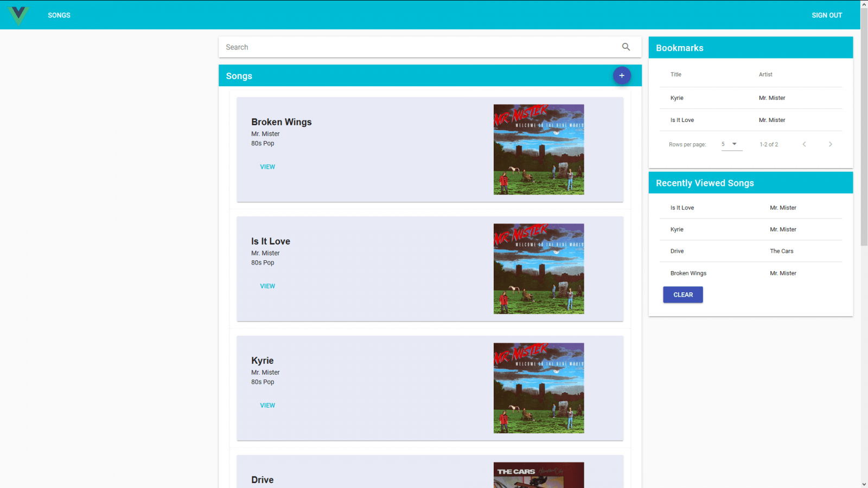This screenshot has height=488, width=868.
Task: Open the Rows per page dropdown
Action: pyautogui.click(x=731, y=144)
